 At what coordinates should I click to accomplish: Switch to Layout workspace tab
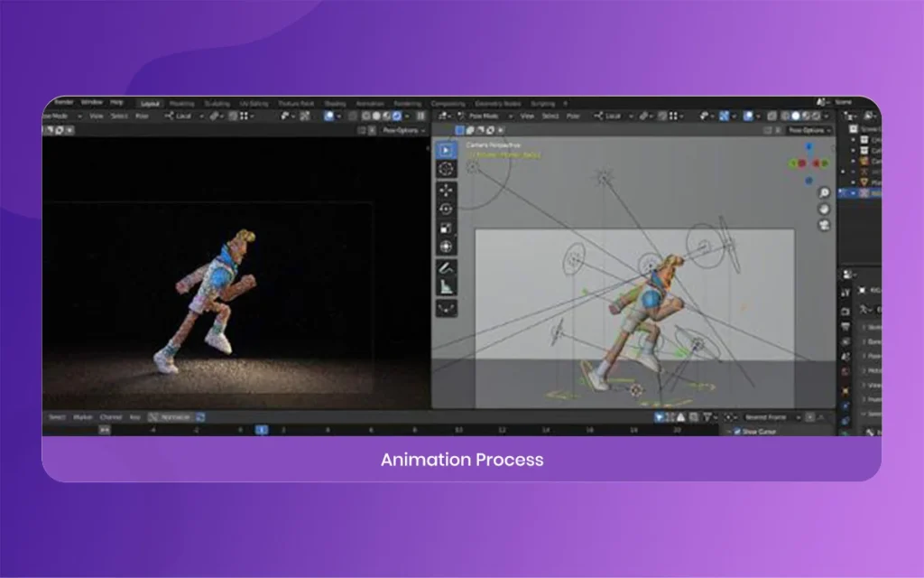tap(150, 103)
